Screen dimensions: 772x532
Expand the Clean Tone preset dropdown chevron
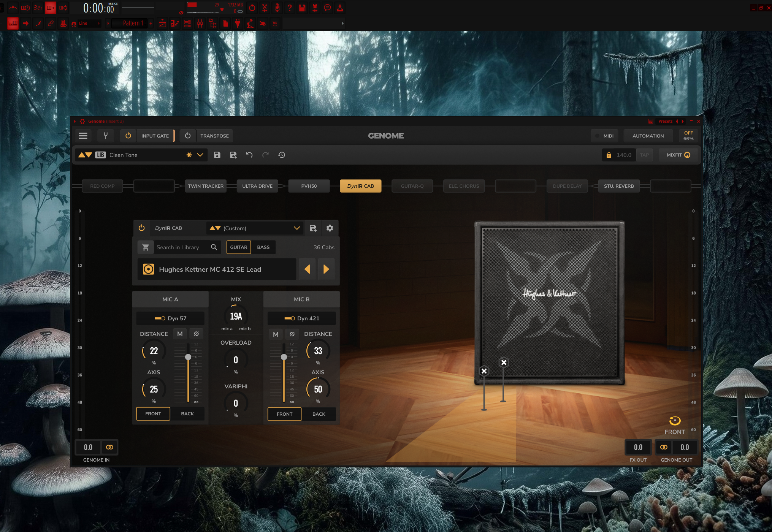click(x=200, y=155)
